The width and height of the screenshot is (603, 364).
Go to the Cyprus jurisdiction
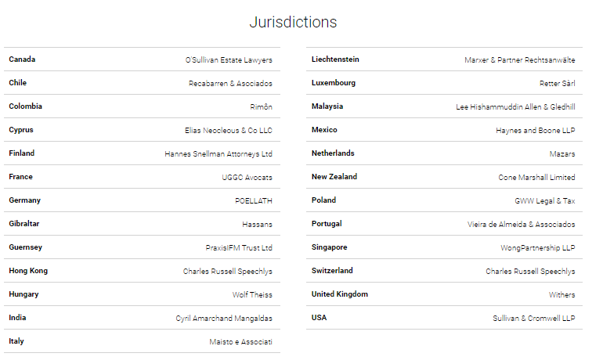tap(21, 130)
